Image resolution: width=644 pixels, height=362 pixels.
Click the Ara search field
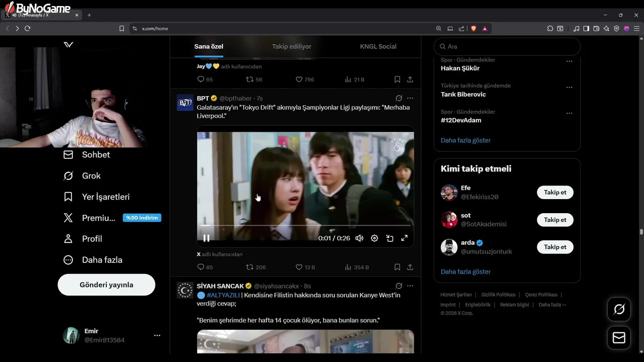507,46
